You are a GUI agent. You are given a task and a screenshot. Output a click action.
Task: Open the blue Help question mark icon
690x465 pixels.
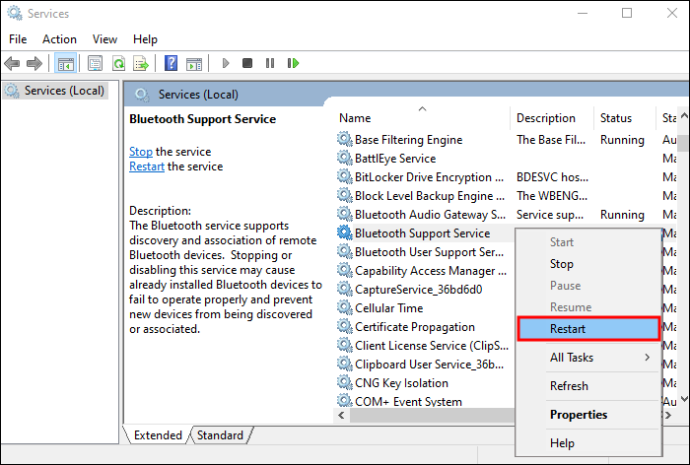[x=171, y=63]
